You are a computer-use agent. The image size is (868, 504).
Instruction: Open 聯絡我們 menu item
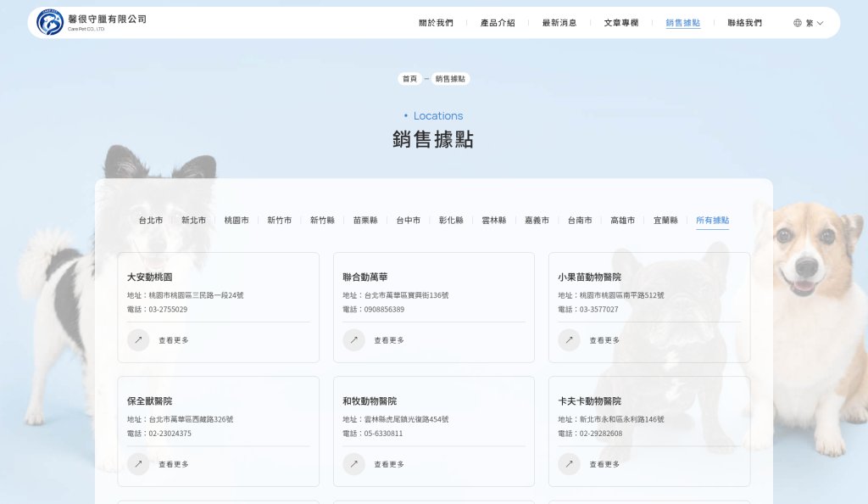[x=744, y=23]
